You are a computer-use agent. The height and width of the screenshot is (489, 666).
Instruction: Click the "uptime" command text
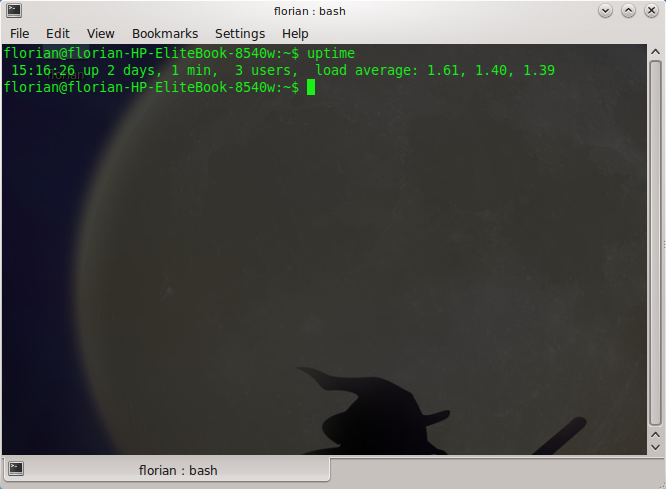coord(331,53)
